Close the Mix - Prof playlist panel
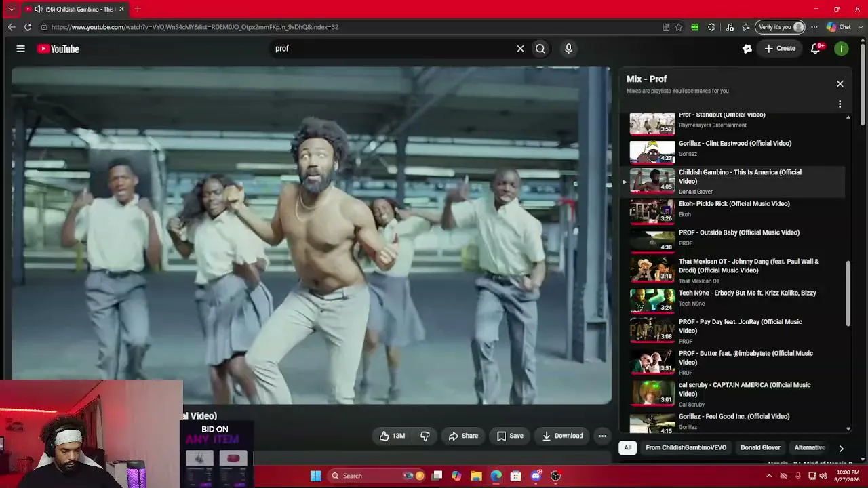The width and height of the screenshot is (868, 488). click(840, 84)
